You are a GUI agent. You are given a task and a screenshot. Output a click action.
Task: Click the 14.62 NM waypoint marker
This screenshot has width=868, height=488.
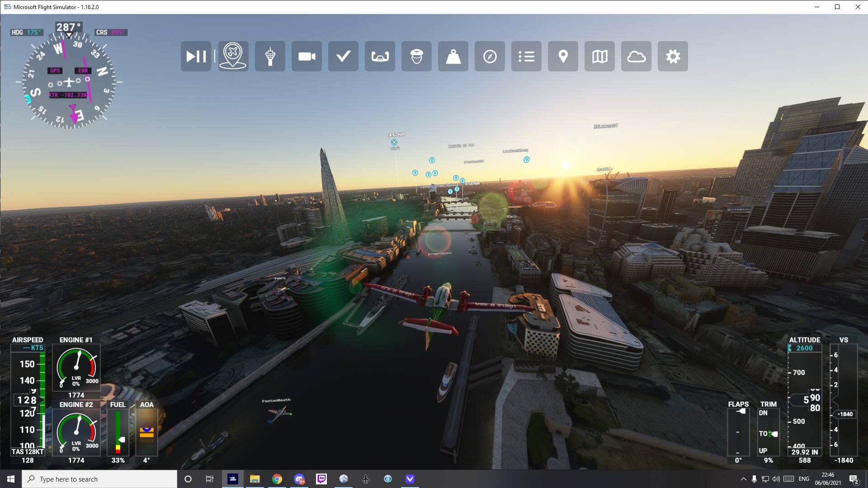click(x=394, y=142)
